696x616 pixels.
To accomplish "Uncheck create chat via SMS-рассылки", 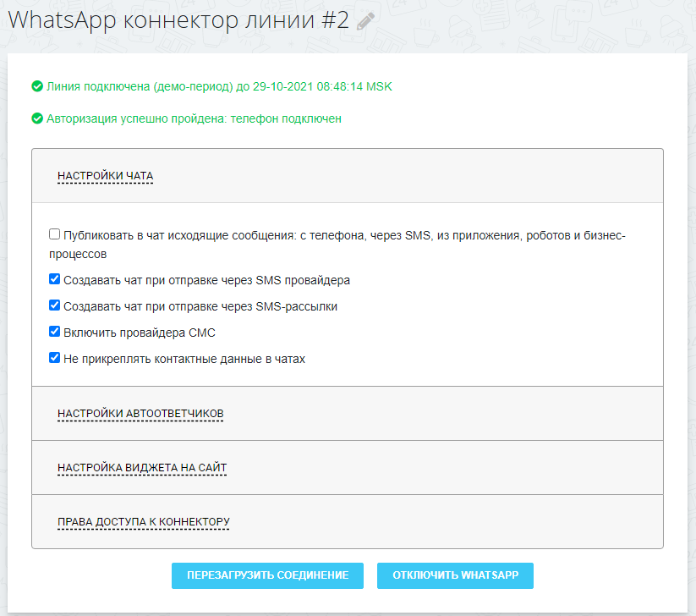I will click(54, 305).
